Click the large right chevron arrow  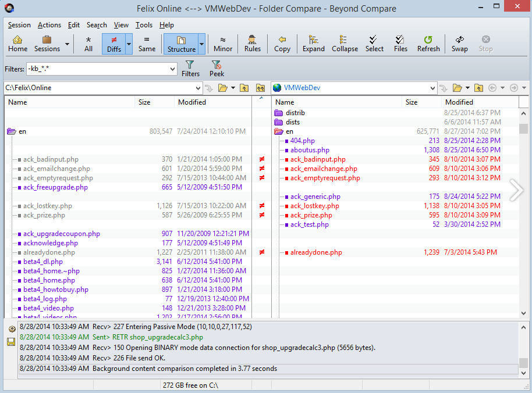[x=516, y=191]
